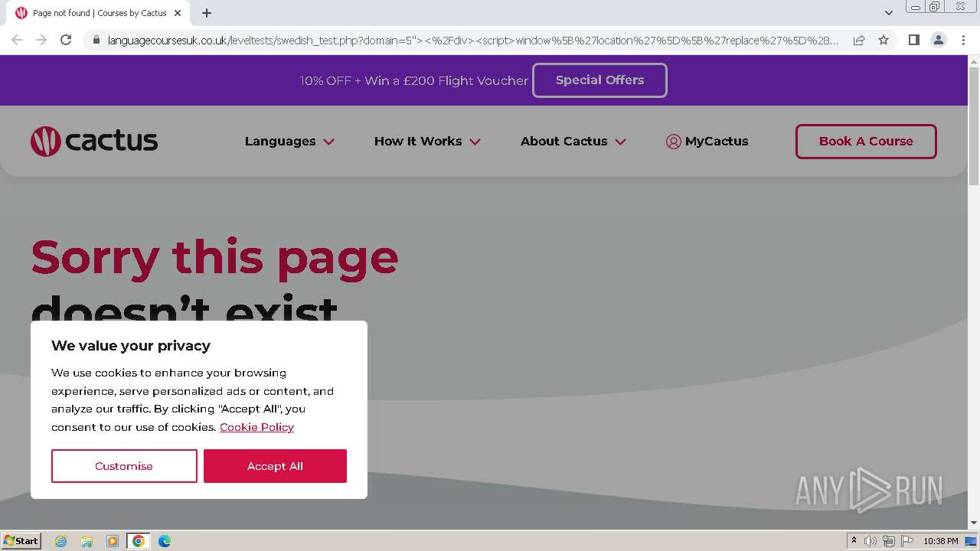The width and height of the screenshot is (980, 551).
Task: Click the browser back arrow
Action: click(x=17, y=40)
